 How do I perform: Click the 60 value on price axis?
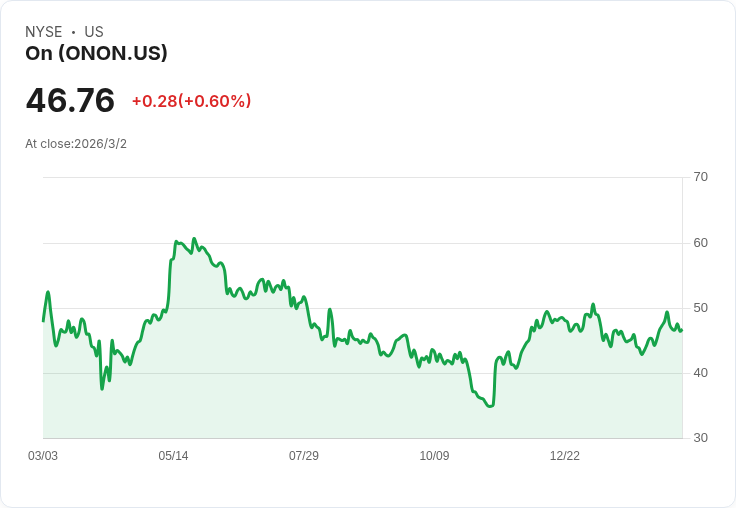pyautogui.click(x=700, y=243)
